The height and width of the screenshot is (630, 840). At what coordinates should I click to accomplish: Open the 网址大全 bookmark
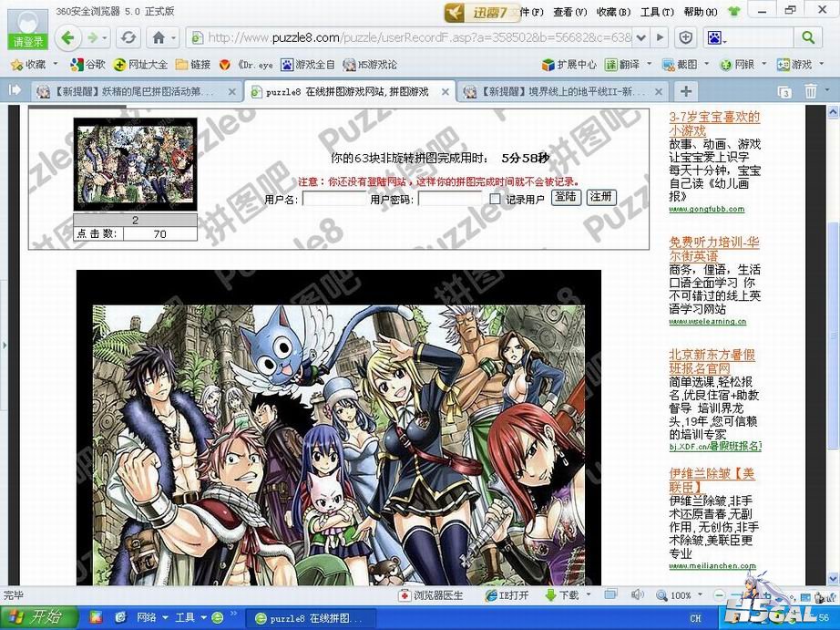141,65
